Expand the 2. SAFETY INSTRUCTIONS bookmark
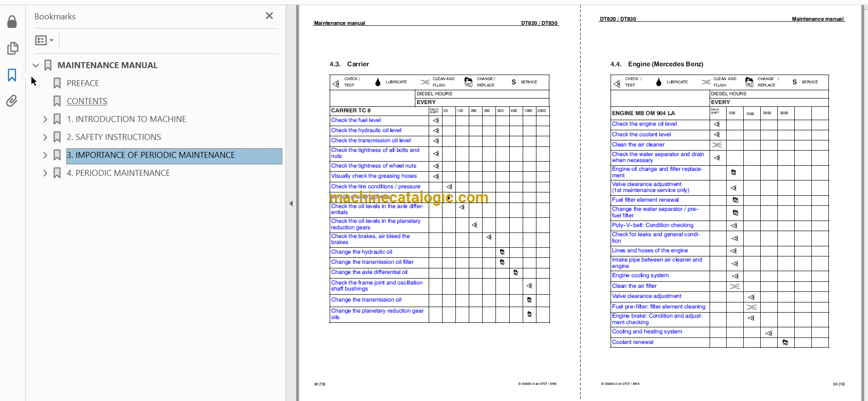This screenshot has height=401, width=868. tap(45, 137)
